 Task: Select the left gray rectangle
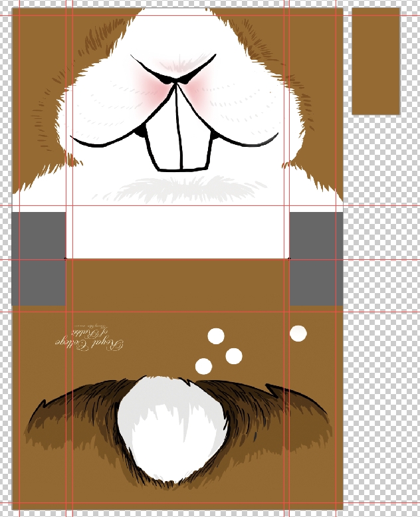tap(39, 258)
